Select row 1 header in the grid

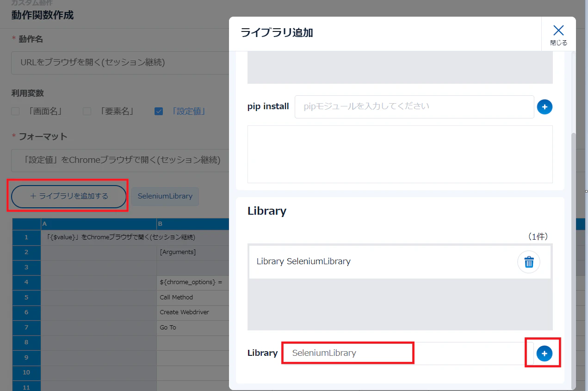coord(26,237)
